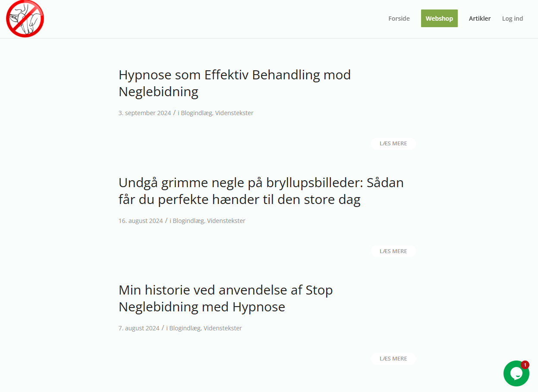Open Blogindlæg category on 16. august post
This screenshot has width=538, height=392.
(188, 221)
